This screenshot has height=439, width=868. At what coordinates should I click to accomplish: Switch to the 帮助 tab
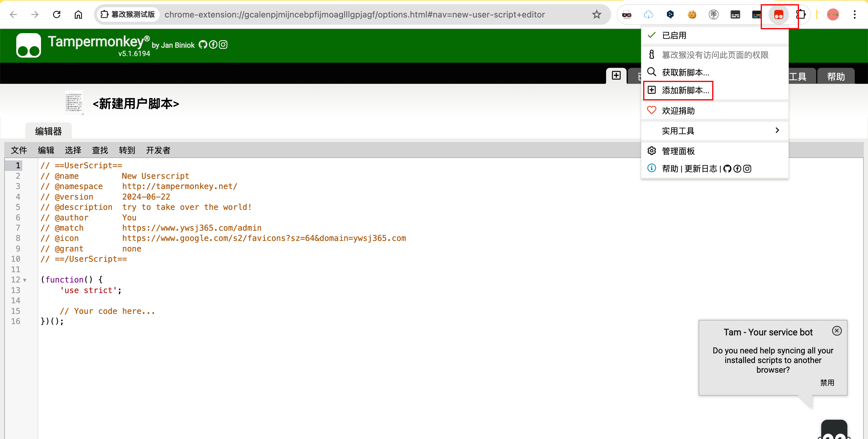coord(836,76)
